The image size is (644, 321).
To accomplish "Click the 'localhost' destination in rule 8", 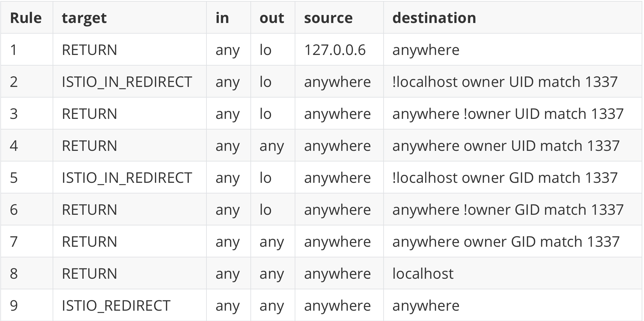I will pos(423,274).
